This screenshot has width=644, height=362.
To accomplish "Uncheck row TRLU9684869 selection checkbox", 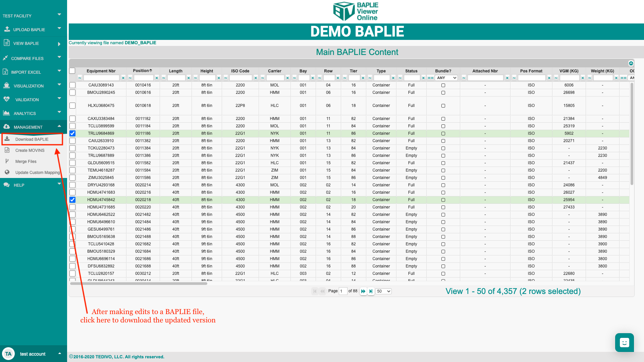I will point(72,133).
